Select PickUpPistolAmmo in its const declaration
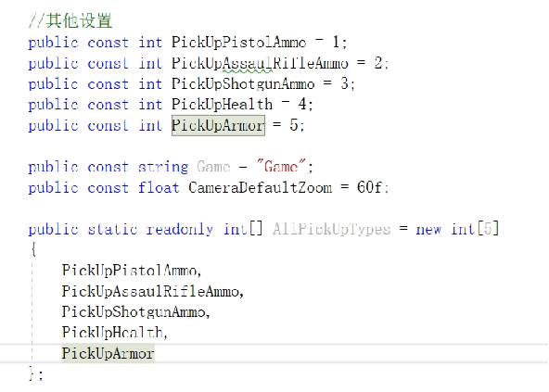 click(x=238, y=43)
